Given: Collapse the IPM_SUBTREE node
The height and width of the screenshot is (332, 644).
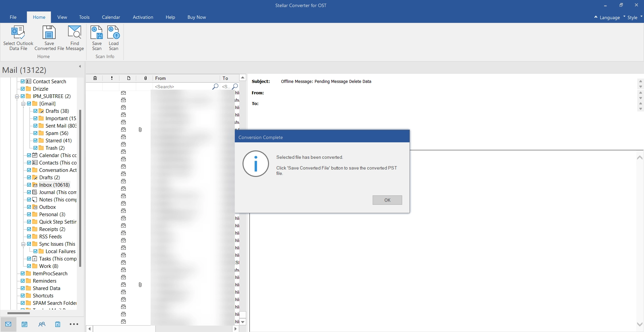Looking at the screenshot, I should 17,96.
